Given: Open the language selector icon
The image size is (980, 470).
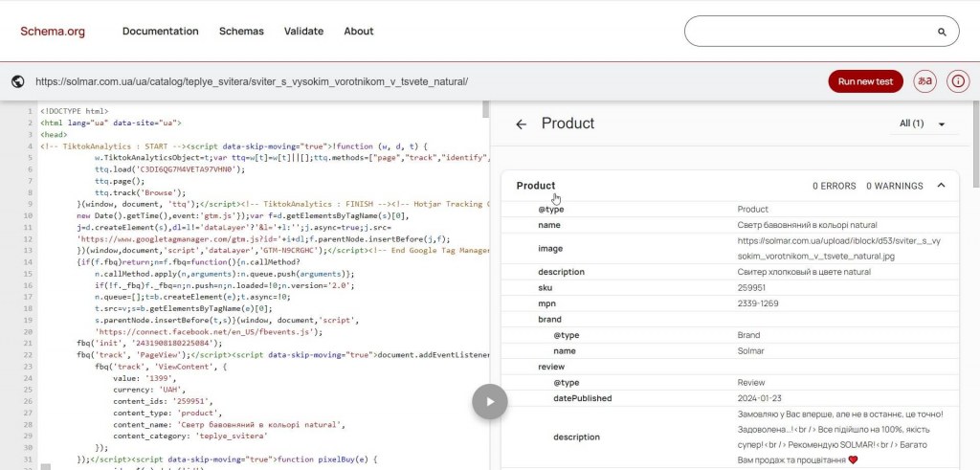Looking at the screenshot, I should tap(925, 81).
